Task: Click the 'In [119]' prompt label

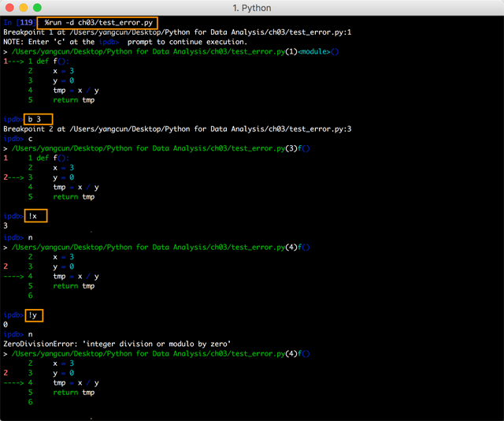Action: [19, 23]
